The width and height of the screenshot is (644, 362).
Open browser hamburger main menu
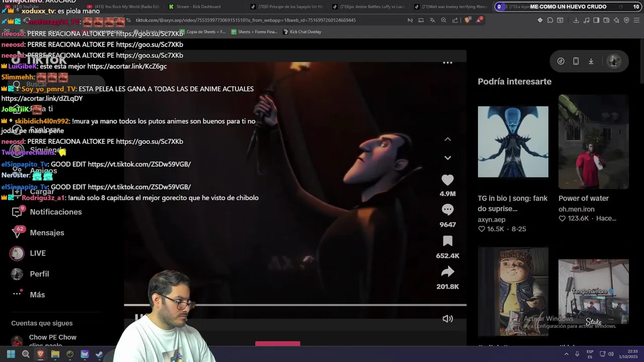click(x=637, y=20)
